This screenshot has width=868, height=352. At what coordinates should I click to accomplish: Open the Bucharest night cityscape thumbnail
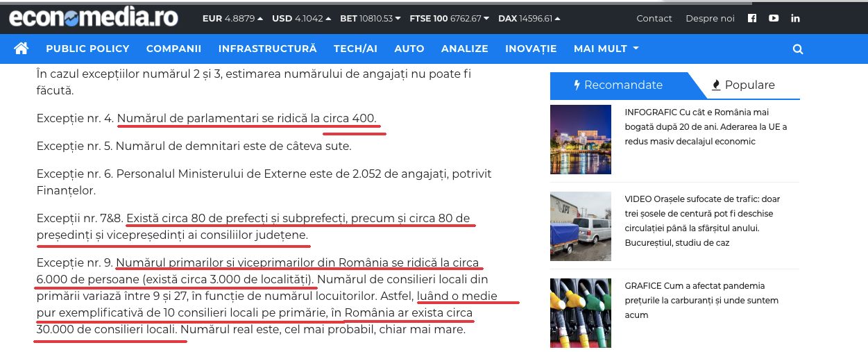(580, 140)
